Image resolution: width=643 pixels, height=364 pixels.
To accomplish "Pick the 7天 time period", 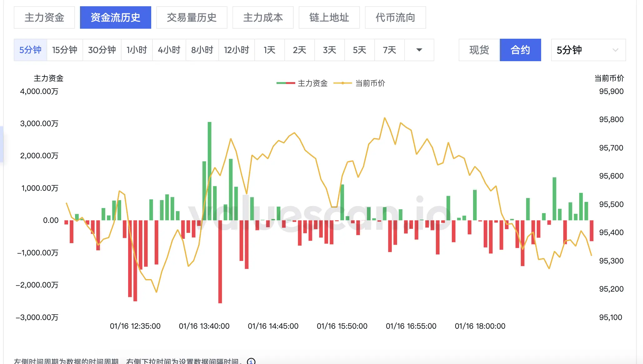I will [x=389, y=50].
